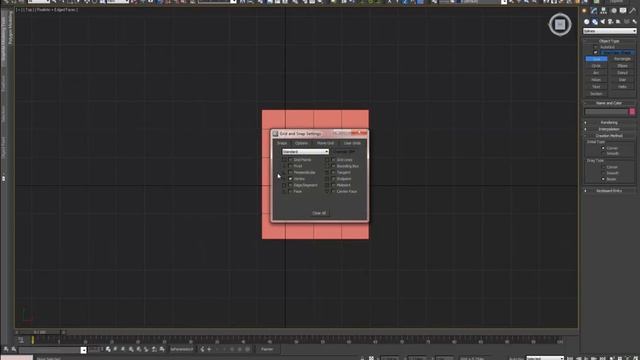Open the Motion command panel tab
Viewport: 640px width, 360px height.
point(613,11)
